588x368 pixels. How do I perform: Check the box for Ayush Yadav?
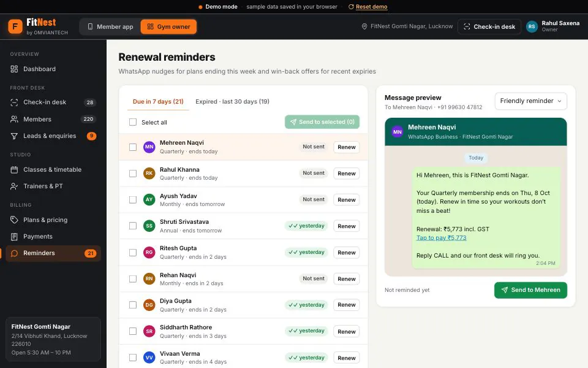(x=133, y=200)
